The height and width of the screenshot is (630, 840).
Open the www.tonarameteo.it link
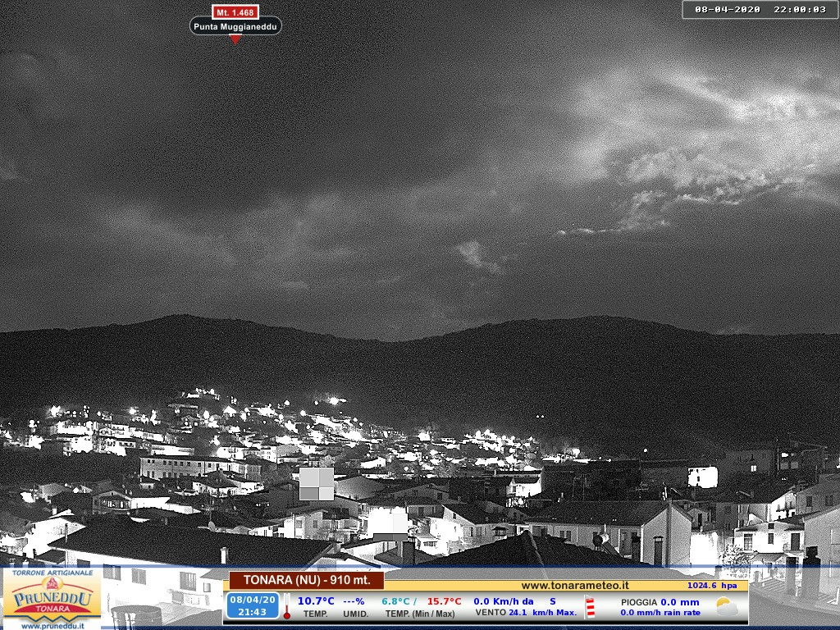575,586
